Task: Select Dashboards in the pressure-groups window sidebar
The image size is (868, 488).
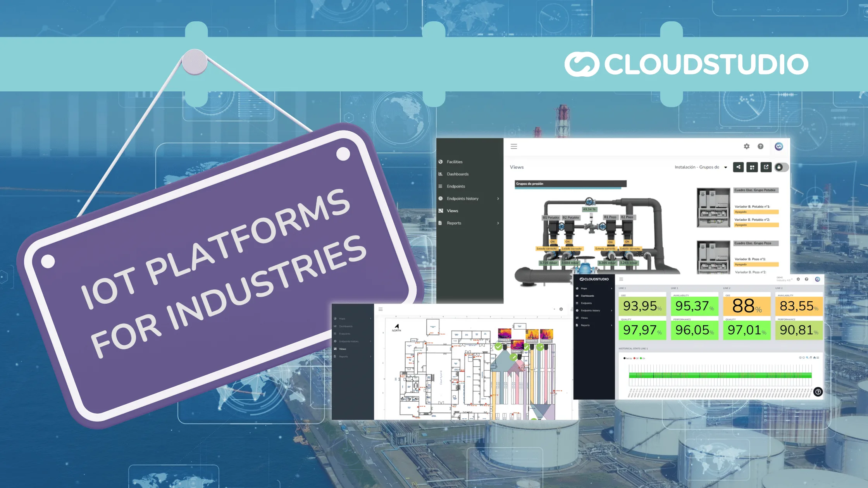Action: pyautogui.click(x=458, y=174)
